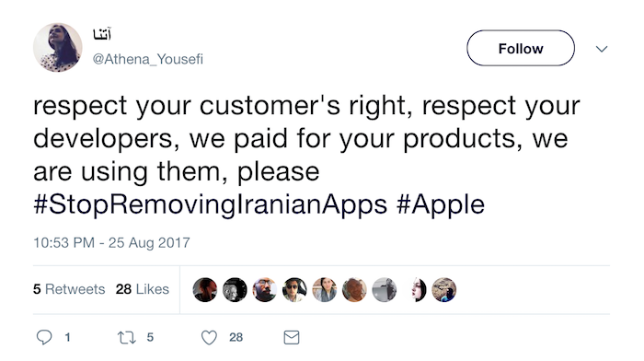644x361 pixels.
Task: Follow the @Athena_Yousefi account
Action: [521, 48]
